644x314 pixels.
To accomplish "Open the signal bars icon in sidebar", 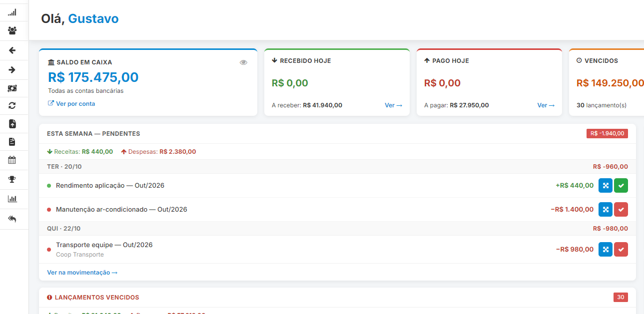I will point(12,12).
